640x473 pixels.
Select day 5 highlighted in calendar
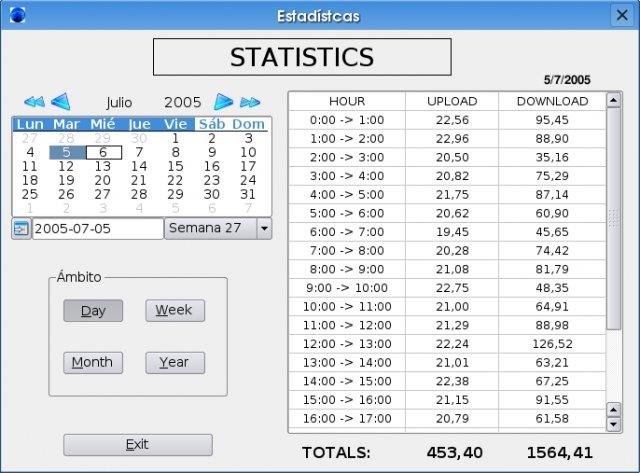pyautogui.click(x=67, y=153)
